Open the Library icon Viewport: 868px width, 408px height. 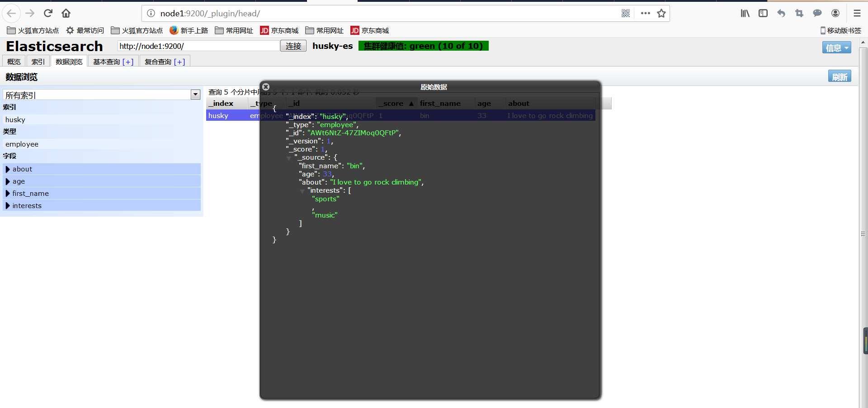[745, 13]
